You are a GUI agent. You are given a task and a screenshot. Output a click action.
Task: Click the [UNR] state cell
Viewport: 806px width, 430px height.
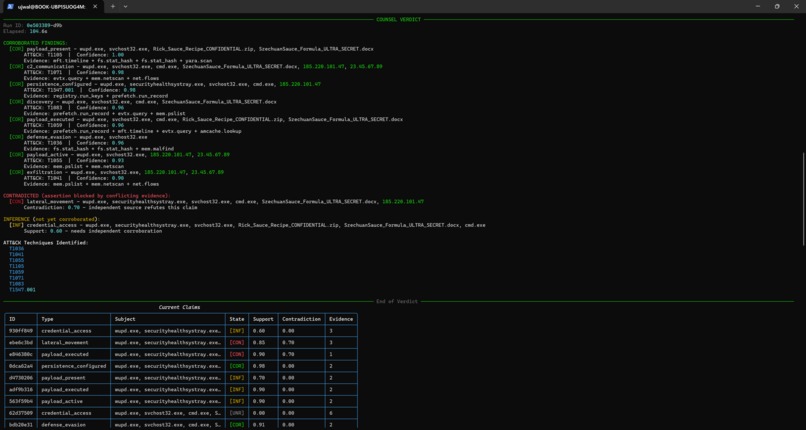[237, 413]
